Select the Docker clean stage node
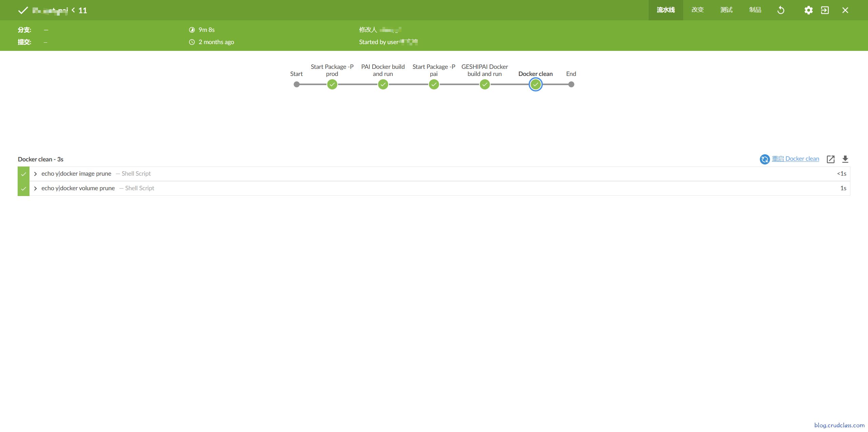The width and height of the screenshot is (868, 432). (x=535, y=84)
